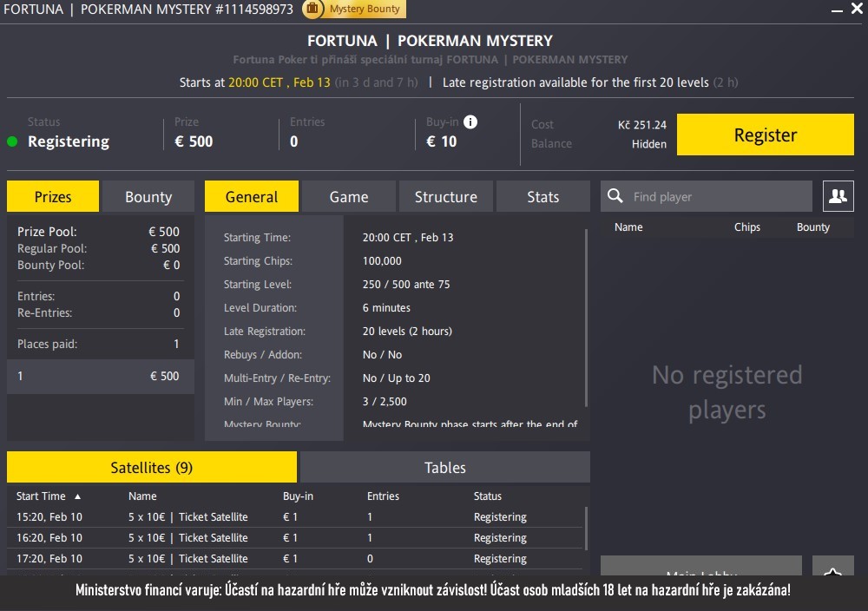Select the 17:20, Feb 10 satellite start time
Viewport: 868px width, 611px height.
point(49,558)
